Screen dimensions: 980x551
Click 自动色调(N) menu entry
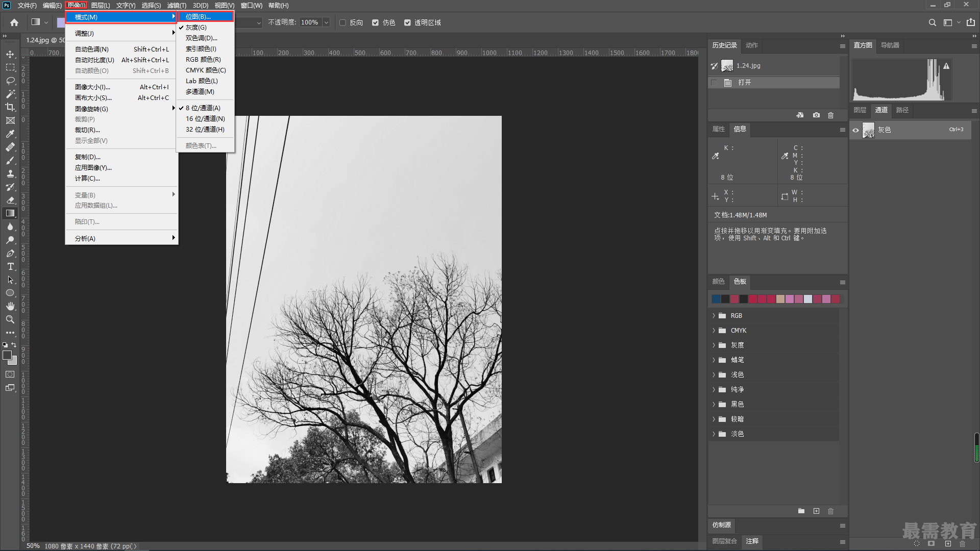[x=121, y=49]
